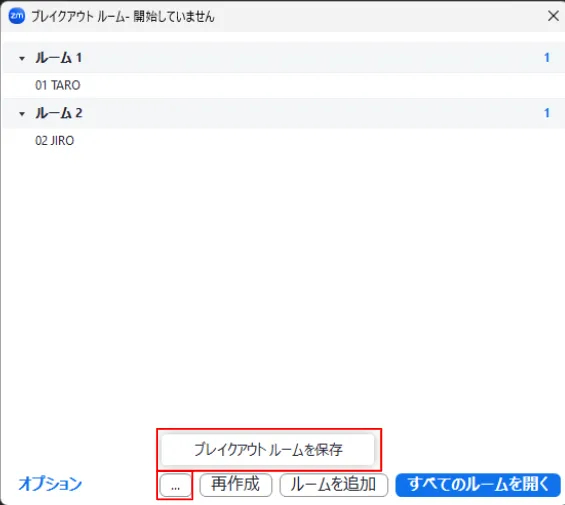The width and height of the screenshot is (565, 505).
Task: Open the オプション link
Action: tap(50, 484)
